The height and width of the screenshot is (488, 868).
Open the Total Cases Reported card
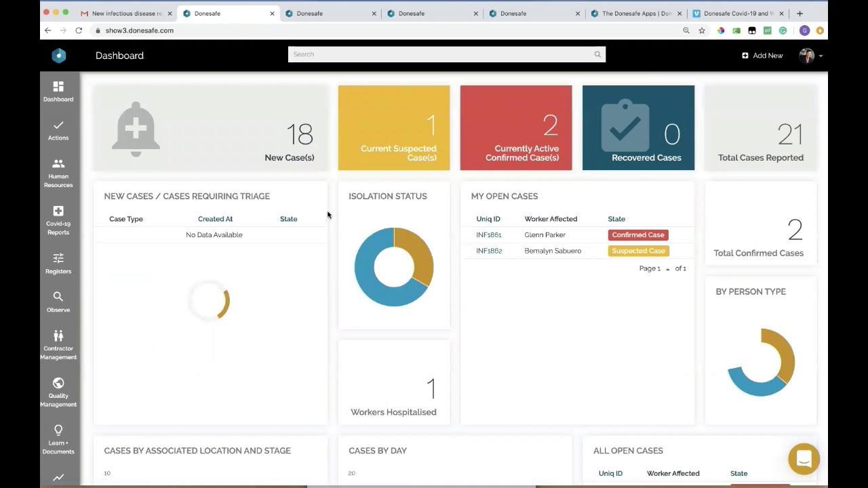[x=761, y=127]
